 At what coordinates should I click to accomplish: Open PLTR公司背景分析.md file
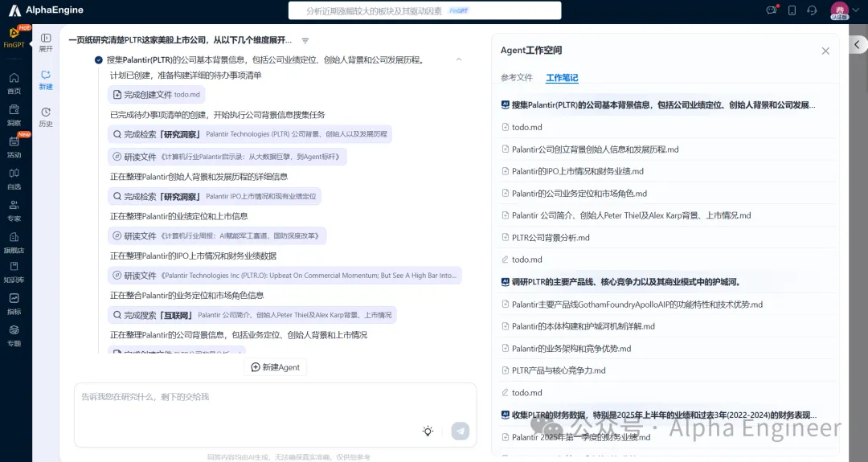pyautogui.click(x=551, y=238)
